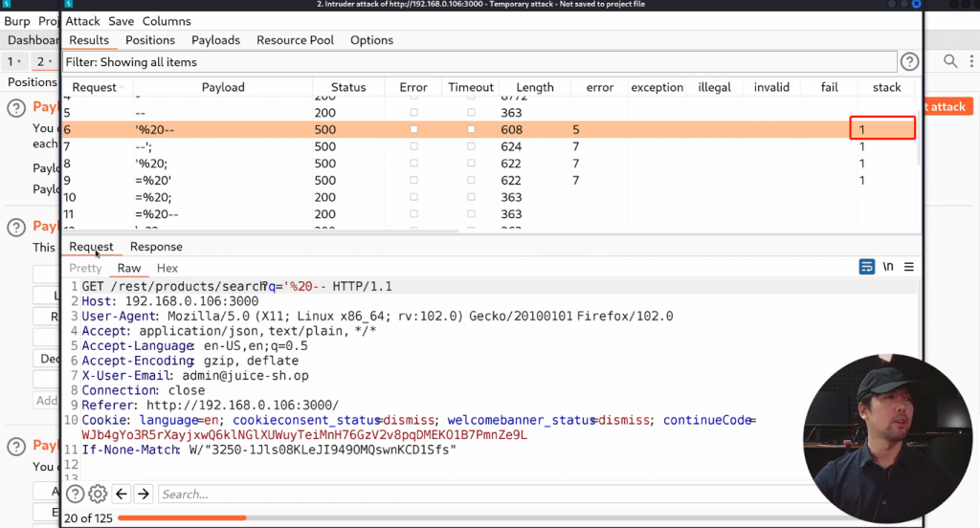The width and height of the screenshot is (980, 528).
Task: Toggle Error checkbox in request 8 row
Action: coord(413,164)
